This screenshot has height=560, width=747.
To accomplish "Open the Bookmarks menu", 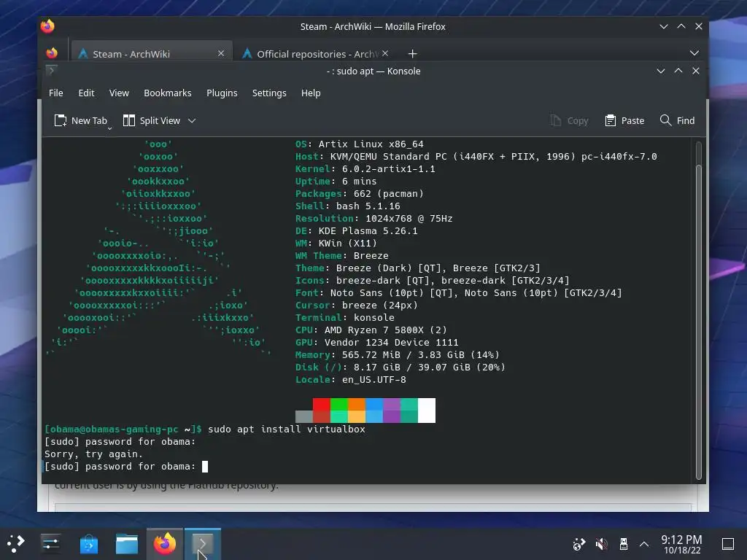I will (168, 93).
